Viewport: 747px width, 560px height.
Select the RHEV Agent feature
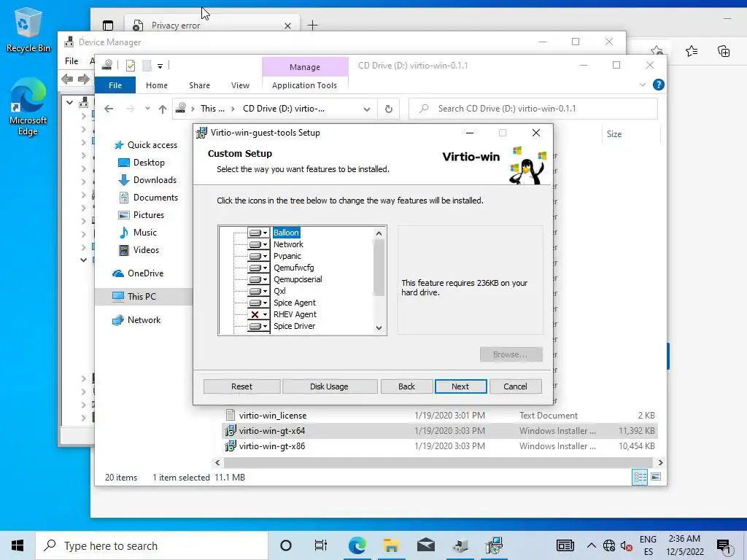click(295, 314)
